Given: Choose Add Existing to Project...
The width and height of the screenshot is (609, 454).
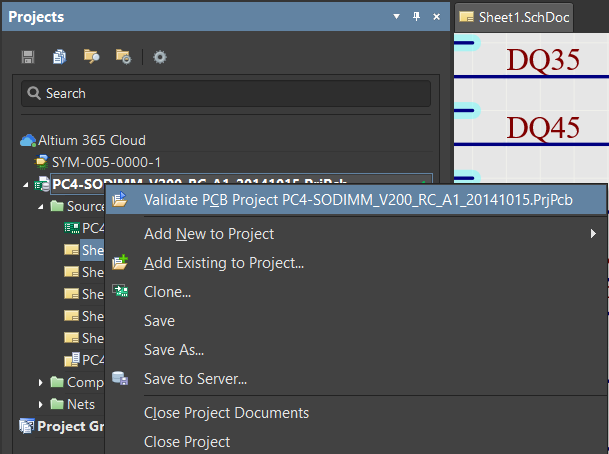Looking at the screenshot, I should (x=356, y=263).
